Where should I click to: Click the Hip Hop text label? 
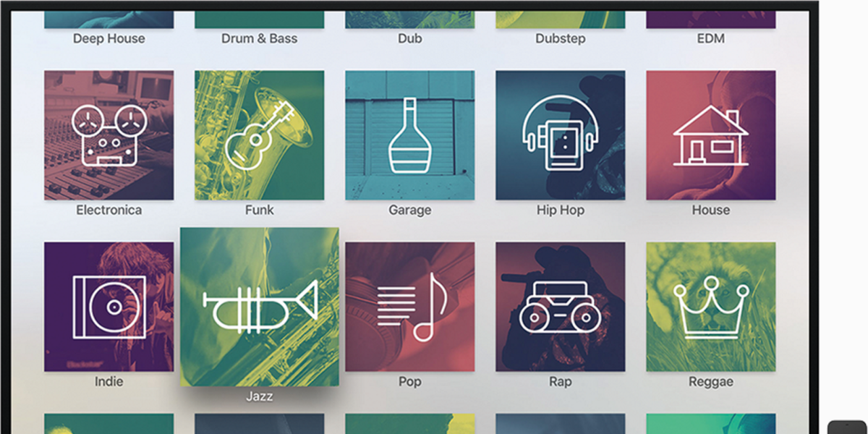(x=561, y=210)
